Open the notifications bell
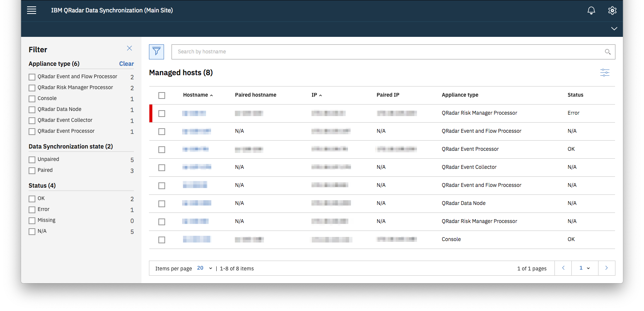 click(591, 11)
